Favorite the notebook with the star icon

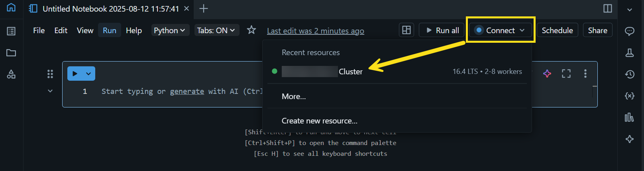point(251,30)
